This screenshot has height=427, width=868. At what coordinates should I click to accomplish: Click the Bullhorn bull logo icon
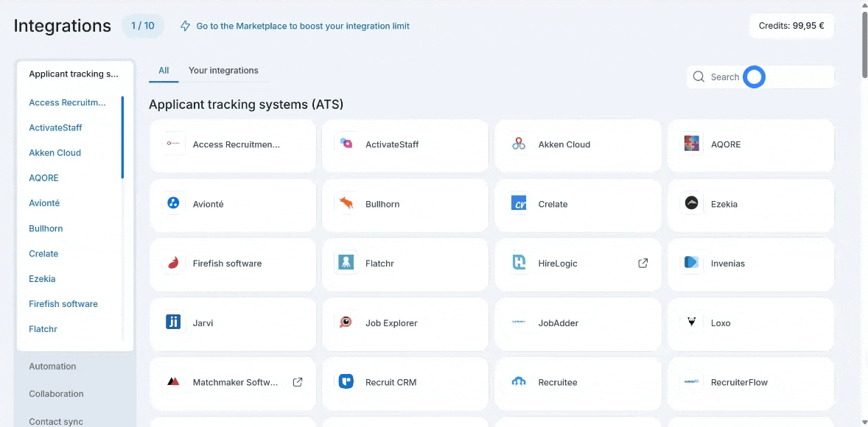[x=346, y=203]
